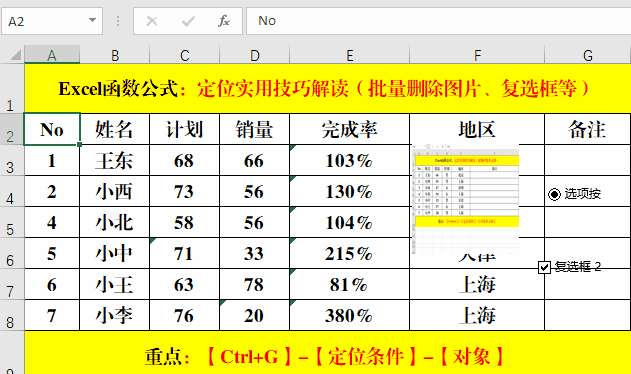
Task: Select the cell with name 小李
Action: click(x=115, y=315)
